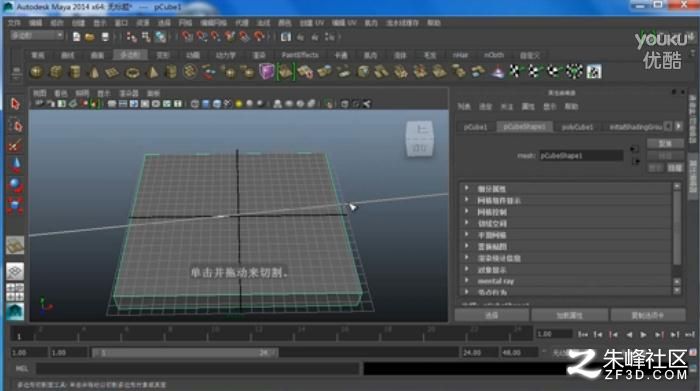This screenshot has height=391, width=700.
Task: Click the mesh name field pCubeShape1
Action: coord(581,156)
